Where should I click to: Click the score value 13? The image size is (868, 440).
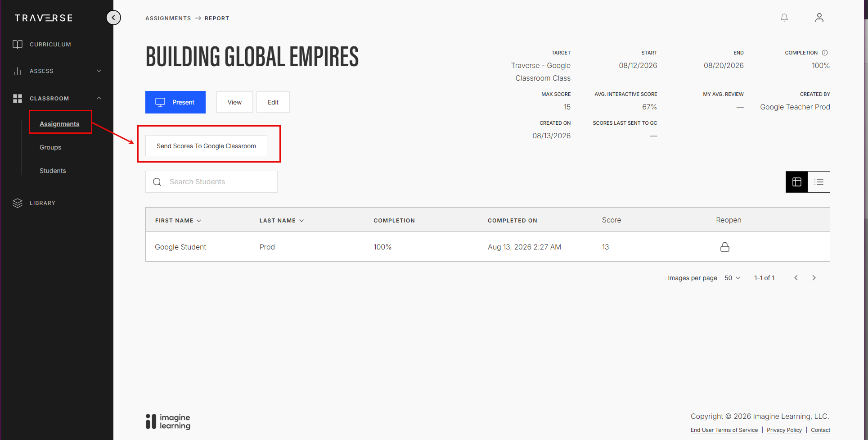pos(606,247)
